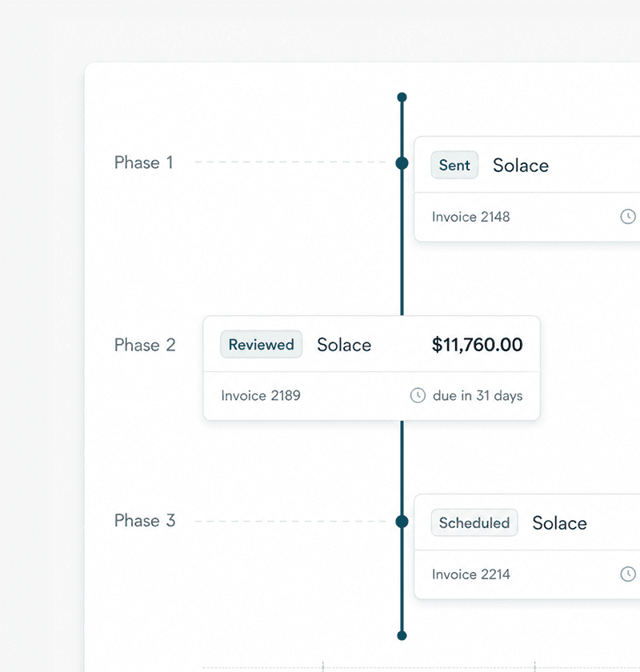
Task: Open the Phase 3 label
Action: tap(145, 521)
